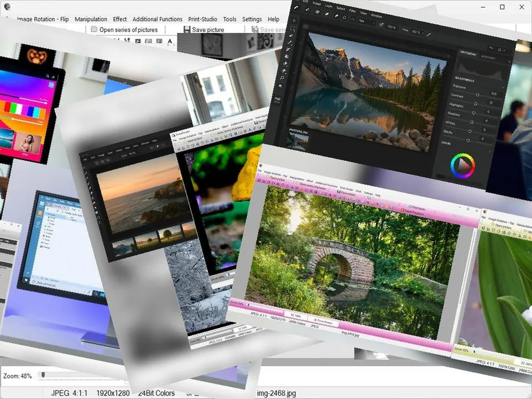This screenshot has width=532, height=399.
Task: Click the sunset seascape photo
Action: point(140,194)
